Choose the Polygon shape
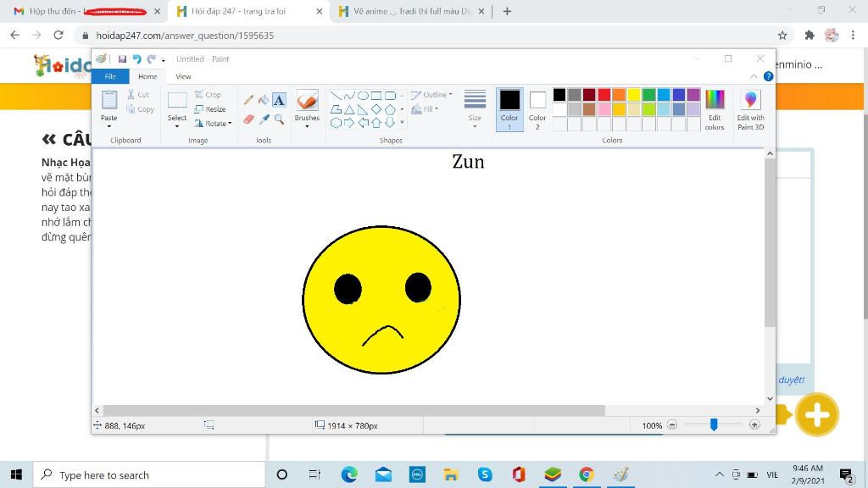The image size is (868, 488). 336,109
